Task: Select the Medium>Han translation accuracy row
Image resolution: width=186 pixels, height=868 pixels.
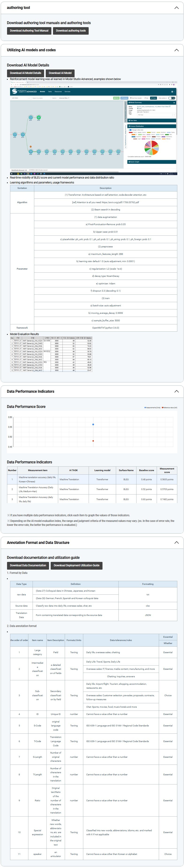Action: pos(92,489)
